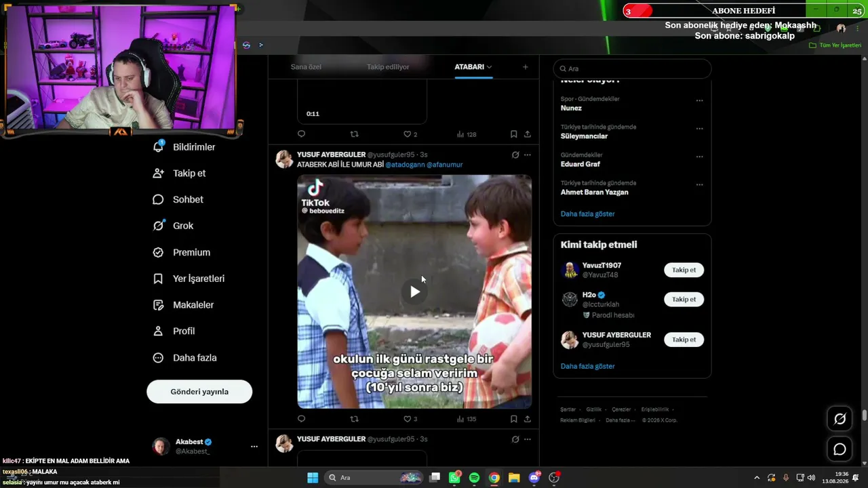Screen dimensions: 868x488
Task: Open the Süleymancılar trending topic
Action: tap(584, 136)
